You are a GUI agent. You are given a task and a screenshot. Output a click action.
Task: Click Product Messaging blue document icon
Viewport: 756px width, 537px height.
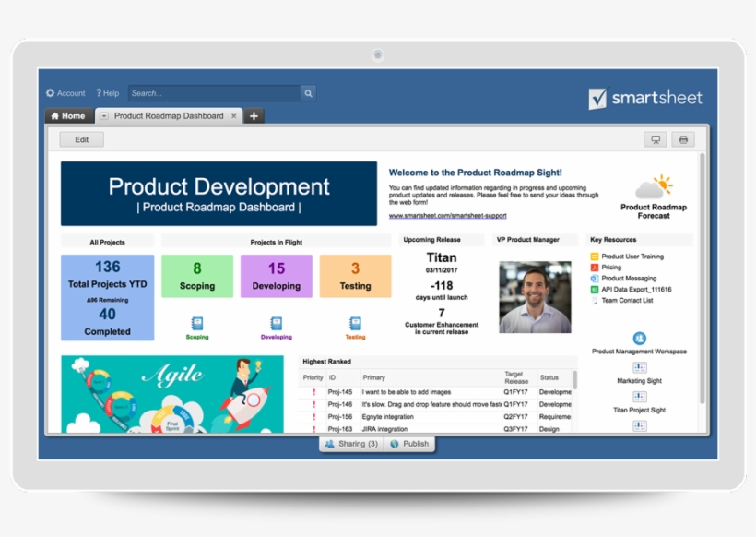[595, 279]
